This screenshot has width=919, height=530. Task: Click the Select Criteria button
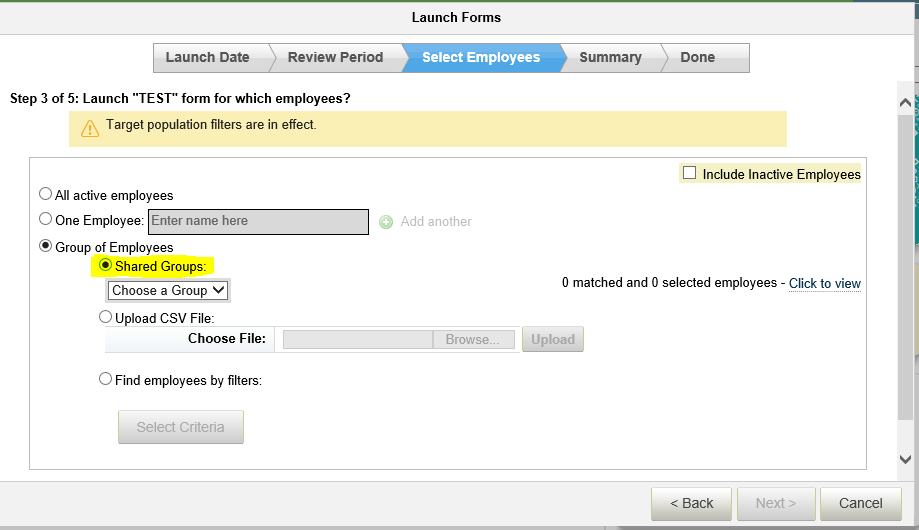pyautogui.click(x=181, y=427)
